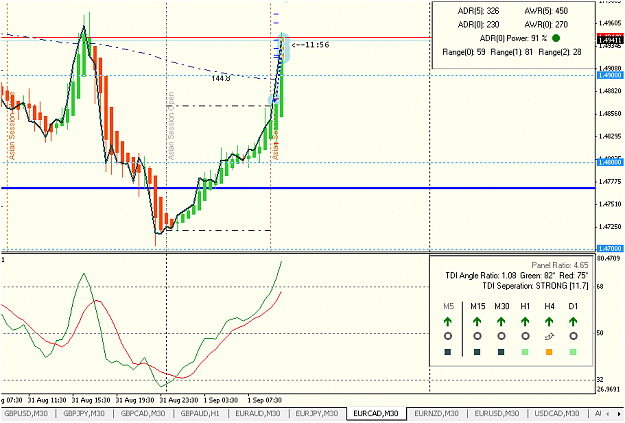Click the orange square under H4

click(549, 352)
